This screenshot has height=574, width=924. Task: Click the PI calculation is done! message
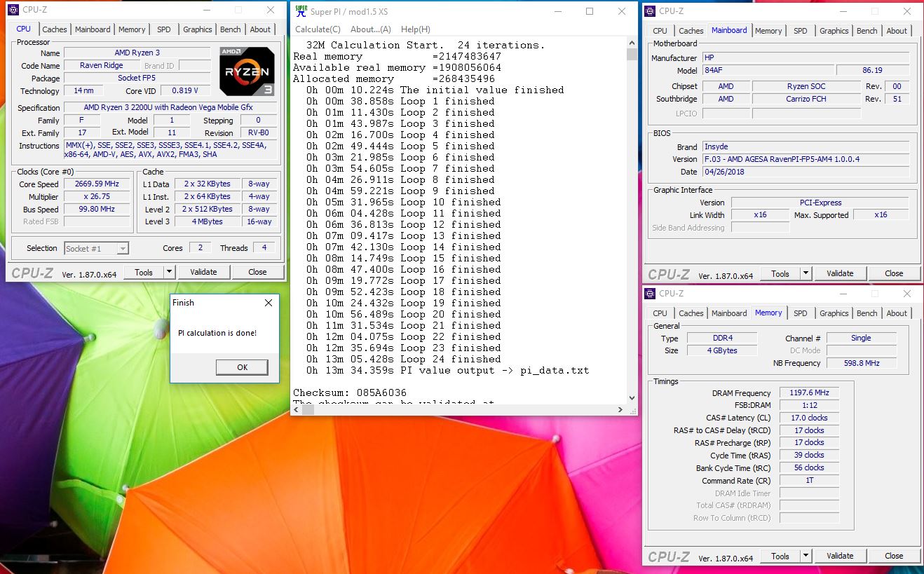217,333
